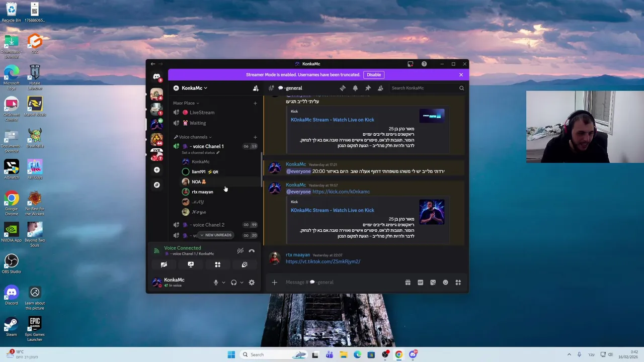
Task: Toggle microphone mute in user panel
Action: pos(216,283)
